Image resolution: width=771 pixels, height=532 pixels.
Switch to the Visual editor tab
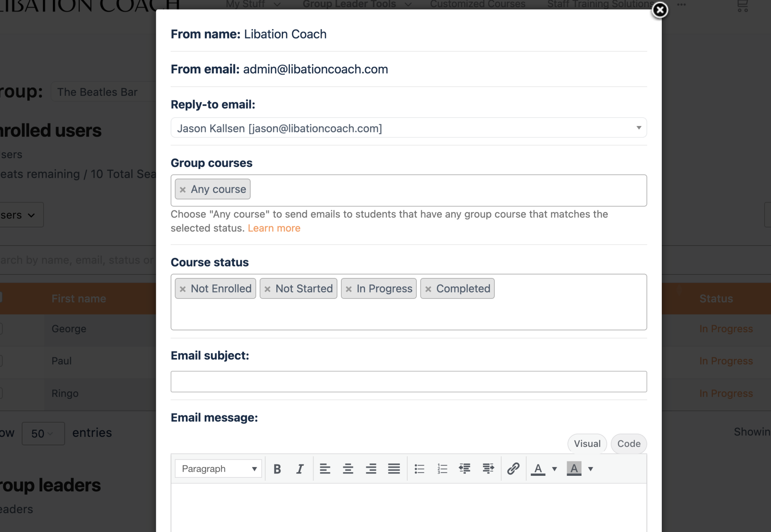(587, 444)
